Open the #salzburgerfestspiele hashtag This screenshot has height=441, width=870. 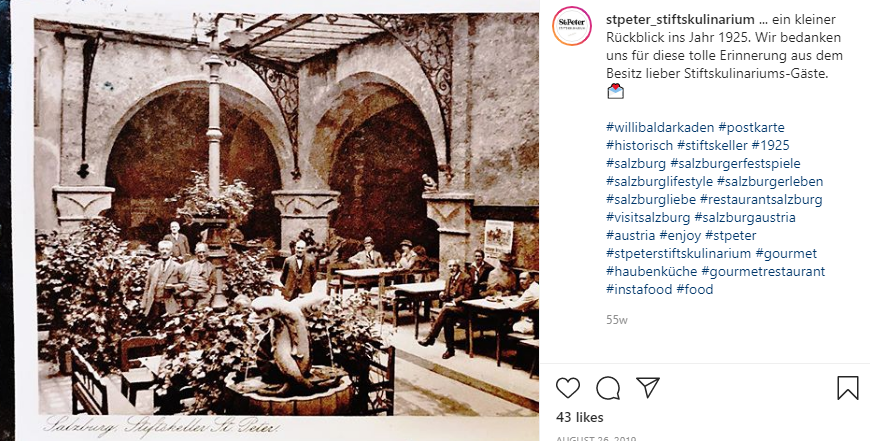coord(735,164)
